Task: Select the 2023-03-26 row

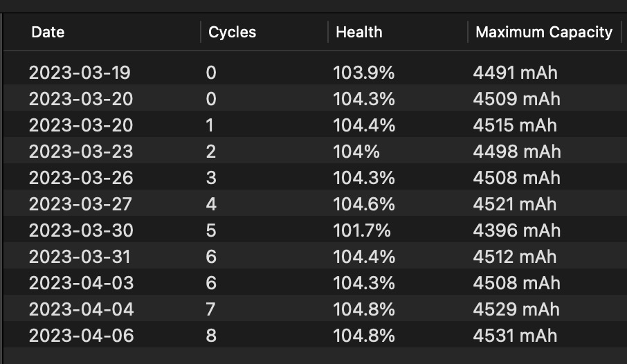Action: [x=315, y=178]
